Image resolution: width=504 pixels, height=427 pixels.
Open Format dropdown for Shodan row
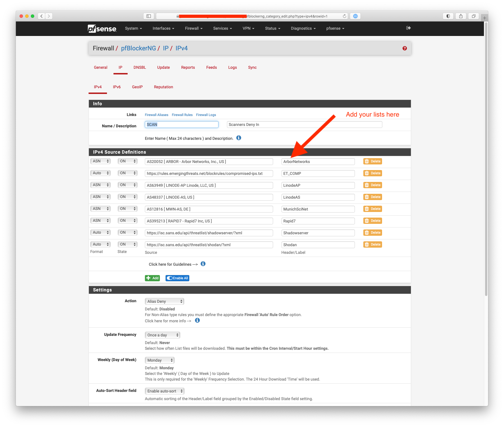coord(100,244)
